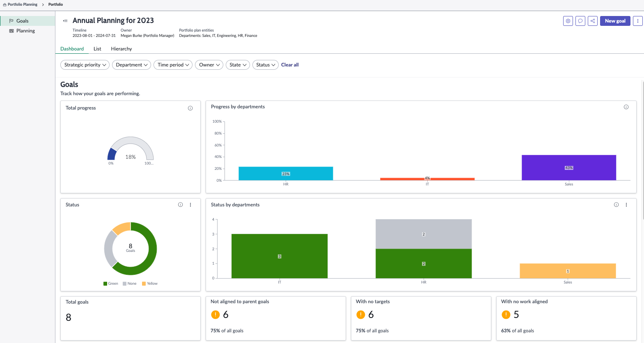The height and width of the screenshot is (343, 644).
Task: Create a new goal with New goal button
Action: [615, 21]
